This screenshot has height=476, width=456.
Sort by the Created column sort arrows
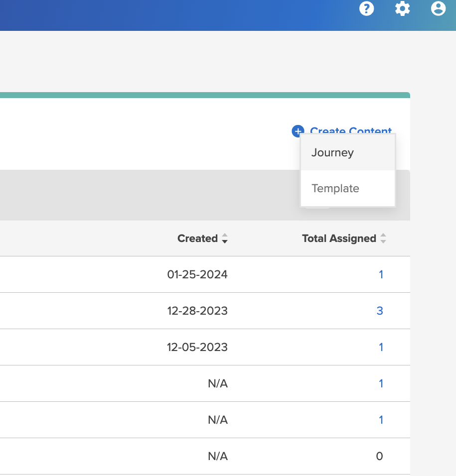[224, 238]
